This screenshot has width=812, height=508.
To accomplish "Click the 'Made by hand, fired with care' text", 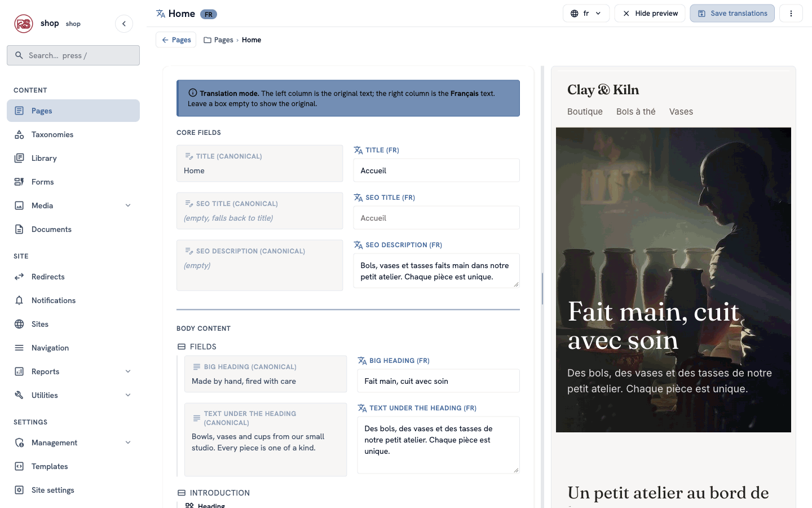I will 244,382.
